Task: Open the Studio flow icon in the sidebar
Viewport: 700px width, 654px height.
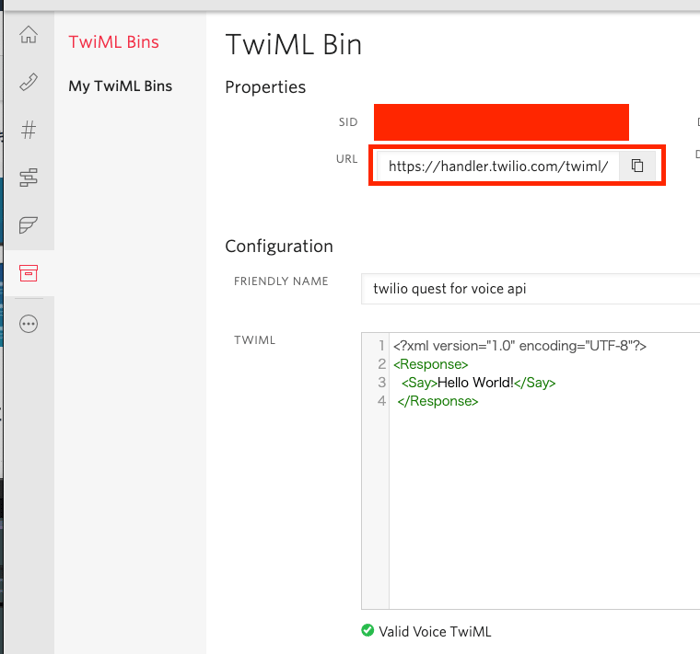Action: click(x=29, y=178)
